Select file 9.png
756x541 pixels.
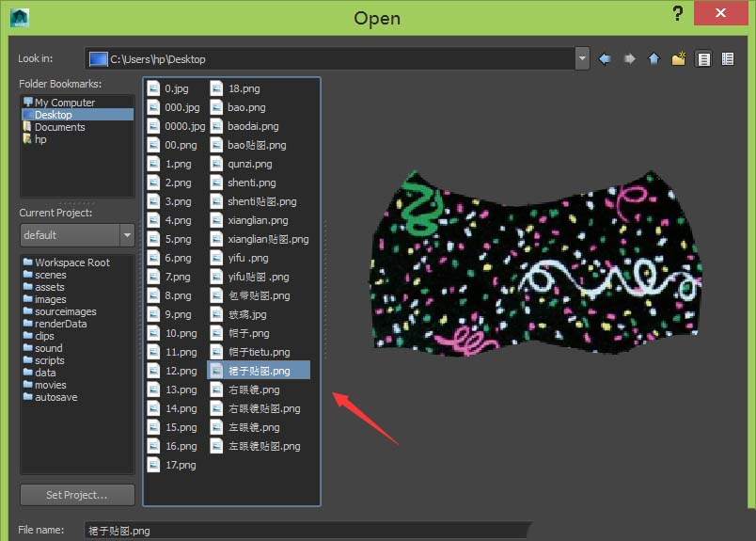click(169, 314)
